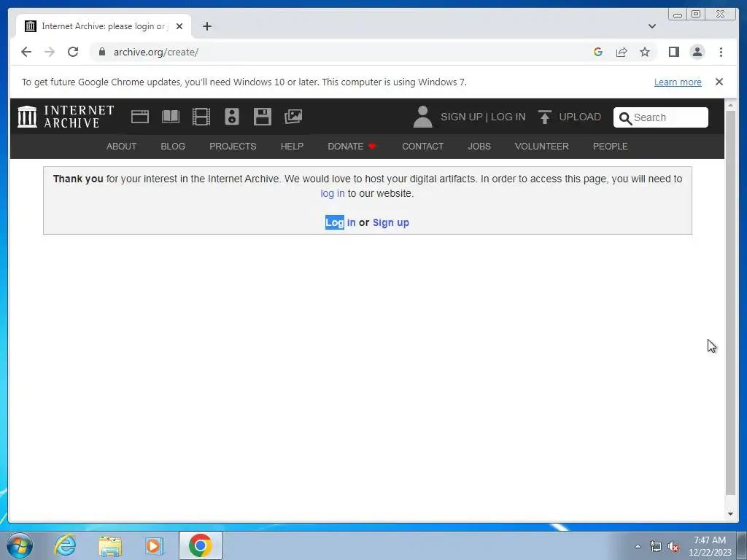747x560 pixels.
Task: Open the CONTACT menu item
Action: [x=422, y=146]
